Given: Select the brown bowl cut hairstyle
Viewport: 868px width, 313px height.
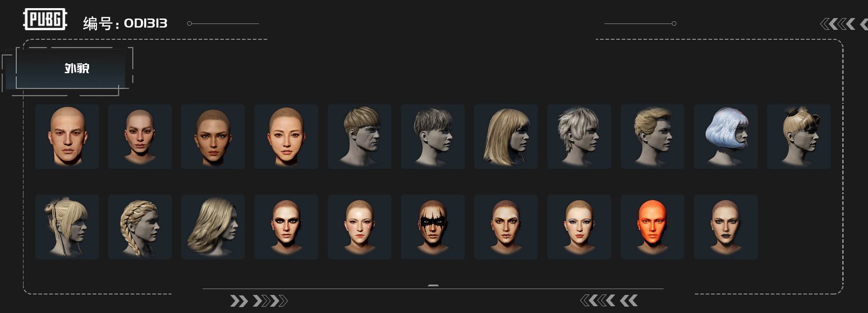Looking at the screenshot, I should [359, 136].
